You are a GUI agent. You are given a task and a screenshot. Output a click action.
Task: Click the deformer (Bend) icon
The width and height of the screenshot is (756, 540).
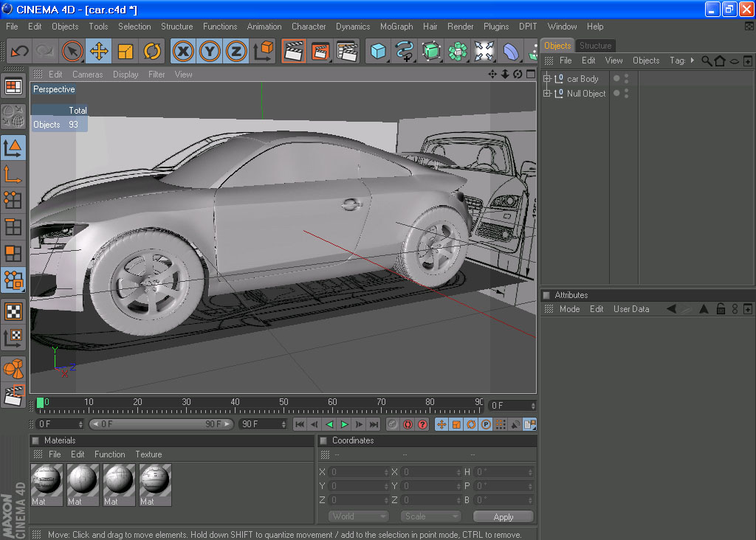pos(511,51)
